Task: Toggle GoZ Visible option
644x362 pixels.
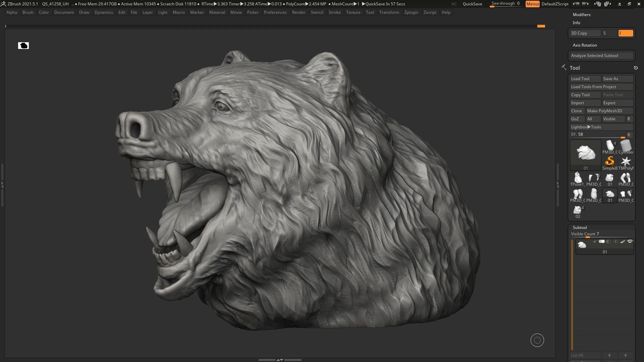Action: click(613, 119)
